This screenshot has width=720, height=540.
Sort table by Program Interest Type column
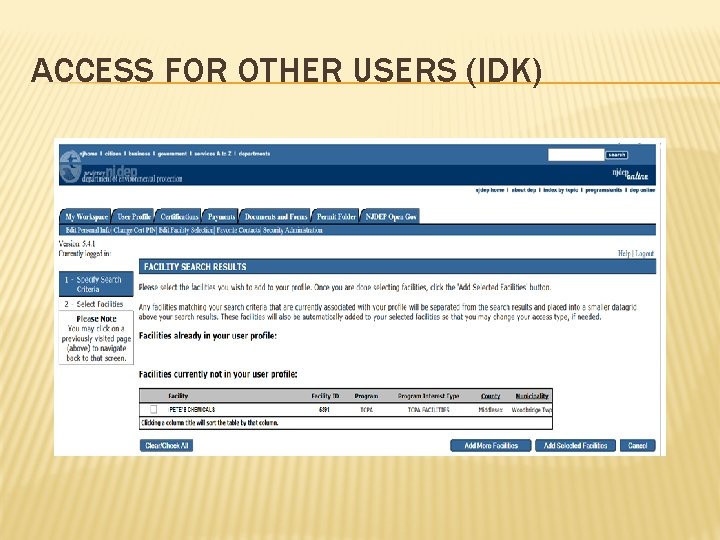(428, 395)
